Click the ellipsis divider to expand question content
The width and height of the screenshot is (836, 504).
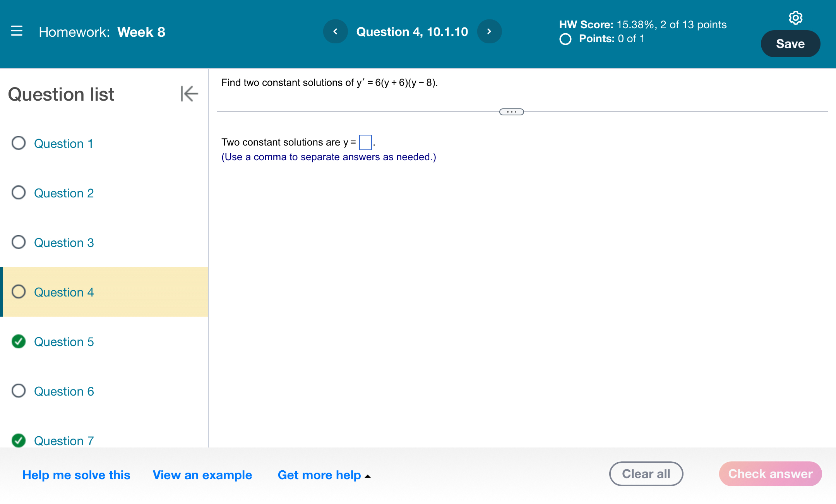(511, 112)
